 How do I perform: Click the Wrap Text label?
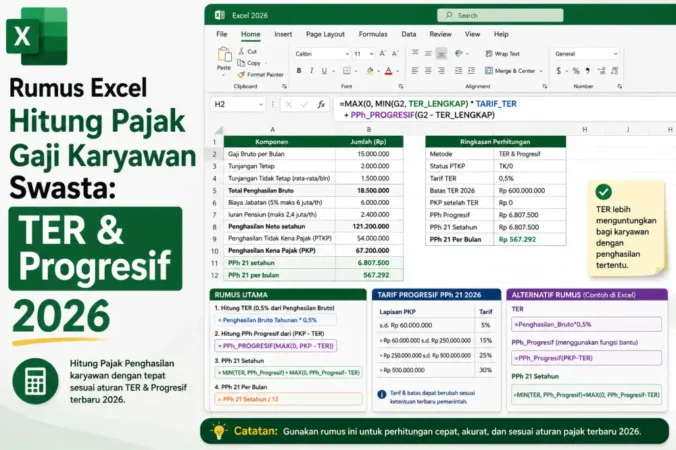point(507,54)
